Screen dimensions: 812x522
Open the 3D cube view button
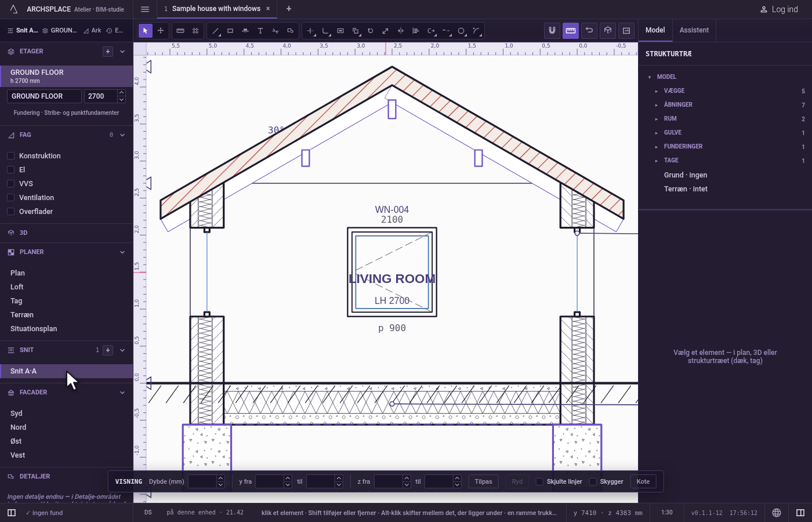pyautogui.click(x=608, y=30)
